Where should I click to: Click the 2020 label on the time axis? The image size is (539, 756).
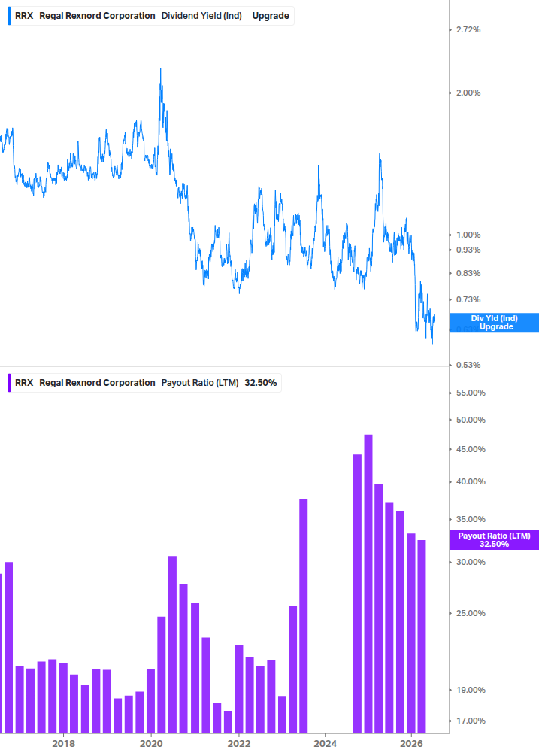point(151,743)
